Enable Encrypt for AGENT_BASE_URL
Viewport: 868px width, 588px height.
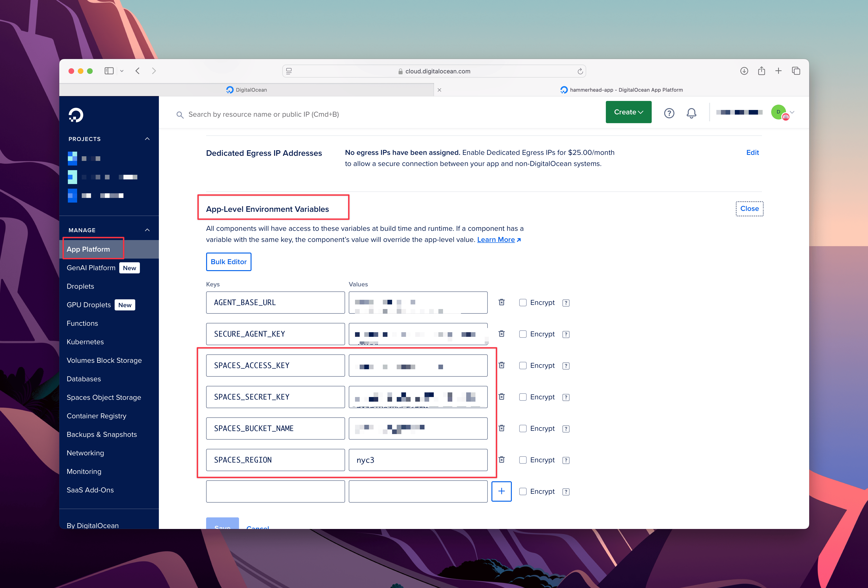point(522,302)
